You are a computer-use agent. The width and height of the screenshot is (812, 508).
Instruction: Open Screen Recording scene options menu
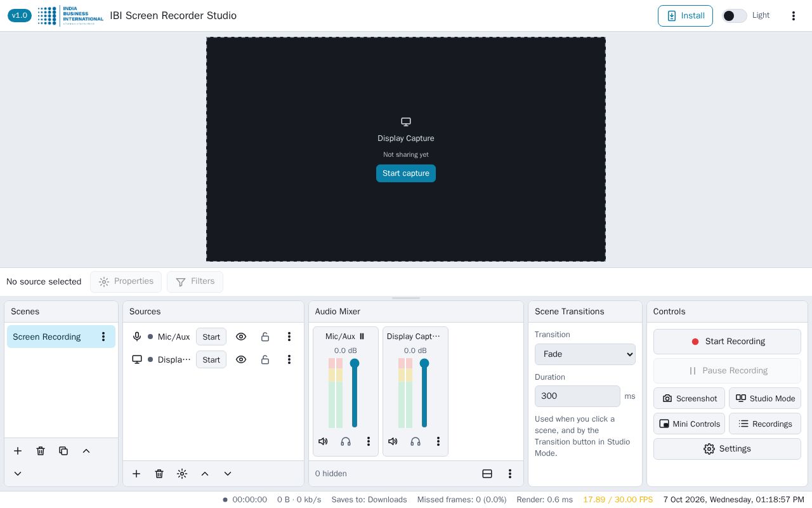tap(103, 337)
